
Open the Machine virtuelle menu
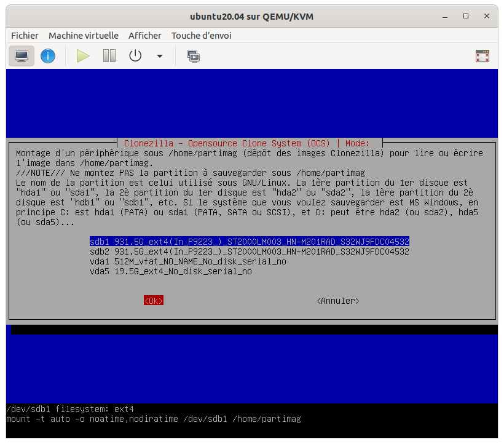[x=84, y=36]
